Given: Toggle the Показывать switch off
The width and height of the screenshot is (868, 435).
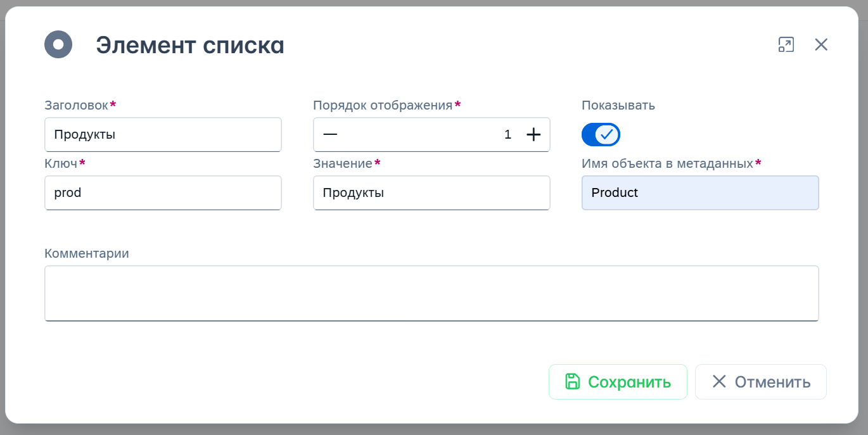Looking at the screenshot, I should click(601, 134).
